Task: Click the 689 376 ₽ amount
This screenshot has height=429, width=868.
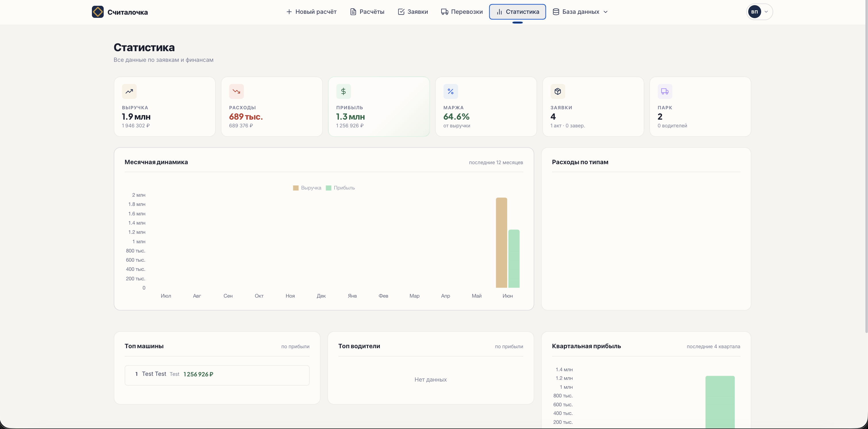Action: pos(241,125)
